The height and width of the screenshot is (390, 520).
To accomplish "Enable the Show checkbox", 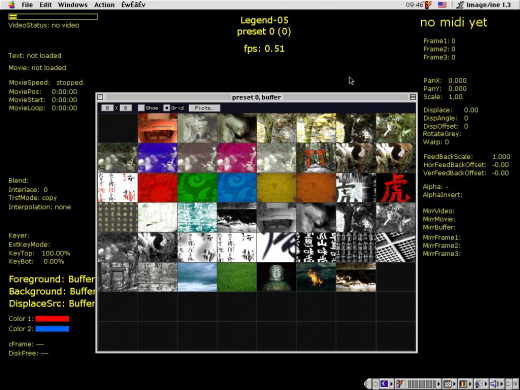I will [x=141, y=108].
